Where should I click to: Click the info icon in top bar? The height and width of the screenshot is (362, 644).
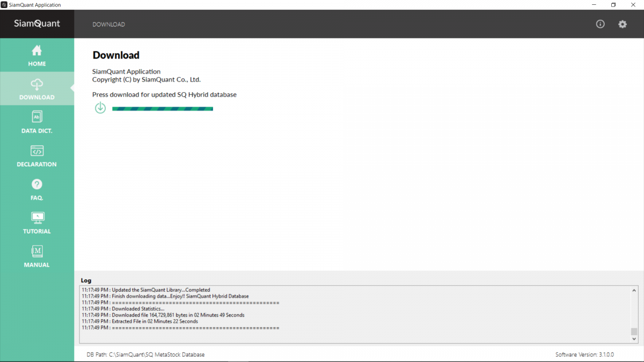600,24
